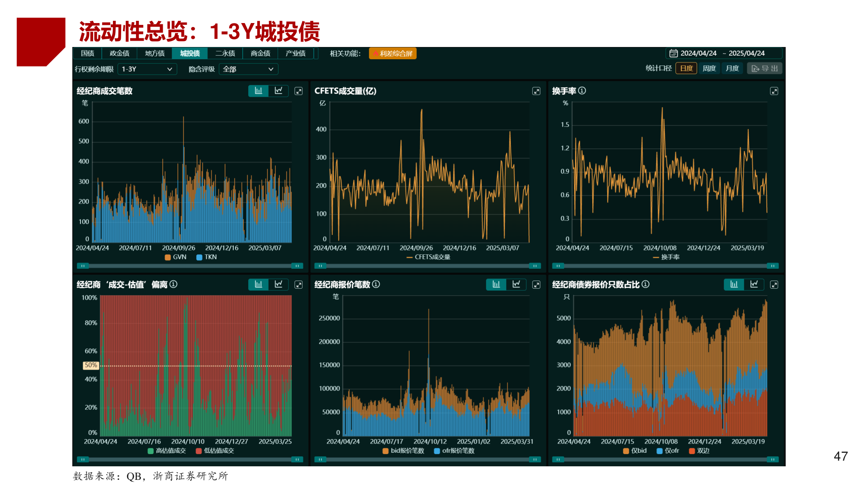Expand the 换手率 chart fullscreen

(x=774, y=91)
